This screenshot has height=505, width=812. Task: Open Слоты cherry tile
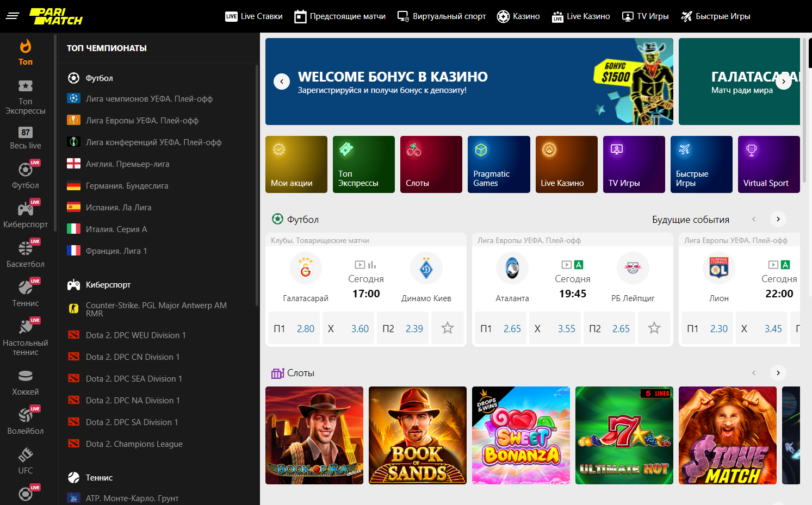(431, 164)
